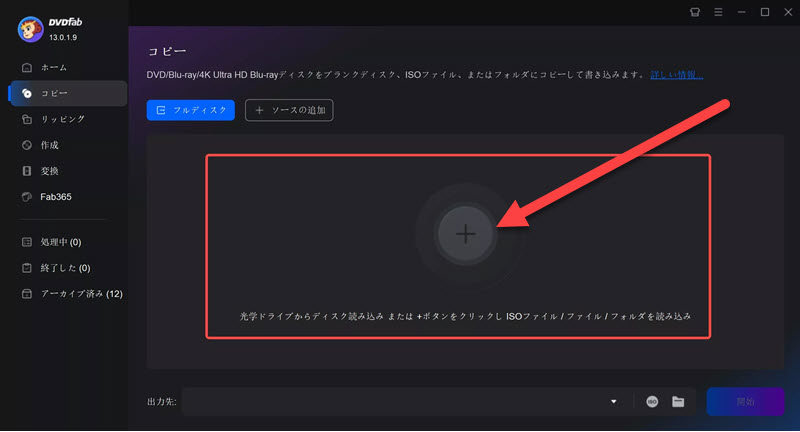
Task: Open the リッピング module
Action: 68,119
